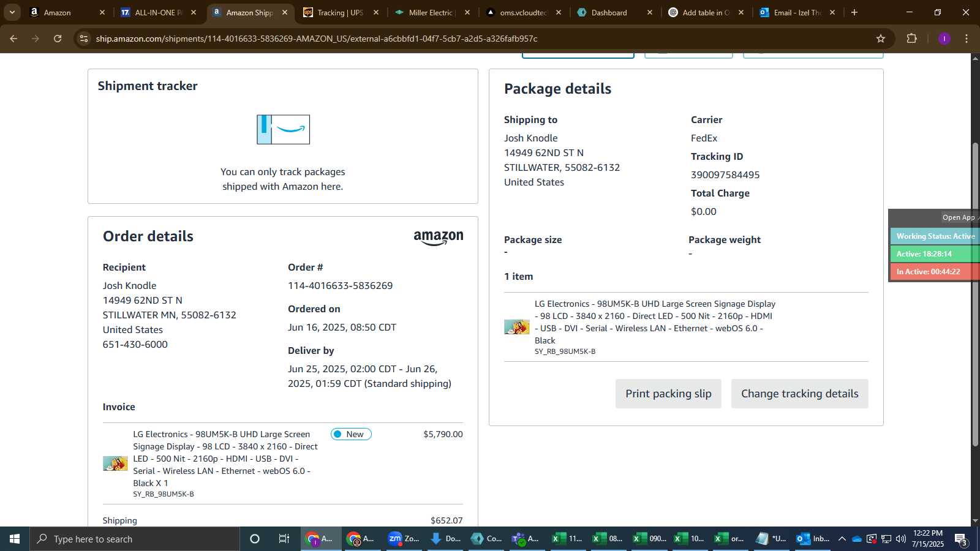
Task: Reload the Amazon shipment page
Action: [58, 39]
